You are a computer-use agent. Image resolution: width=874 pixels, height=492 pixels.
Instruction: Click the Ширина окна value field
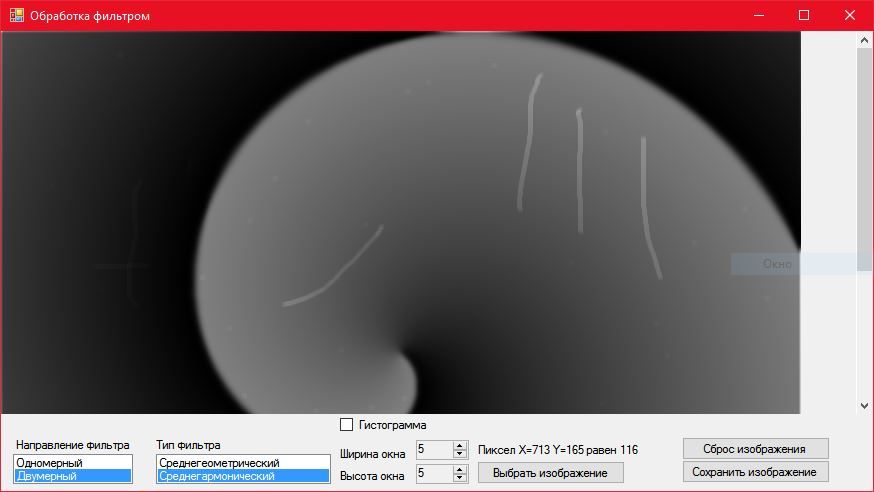point(434,449)
